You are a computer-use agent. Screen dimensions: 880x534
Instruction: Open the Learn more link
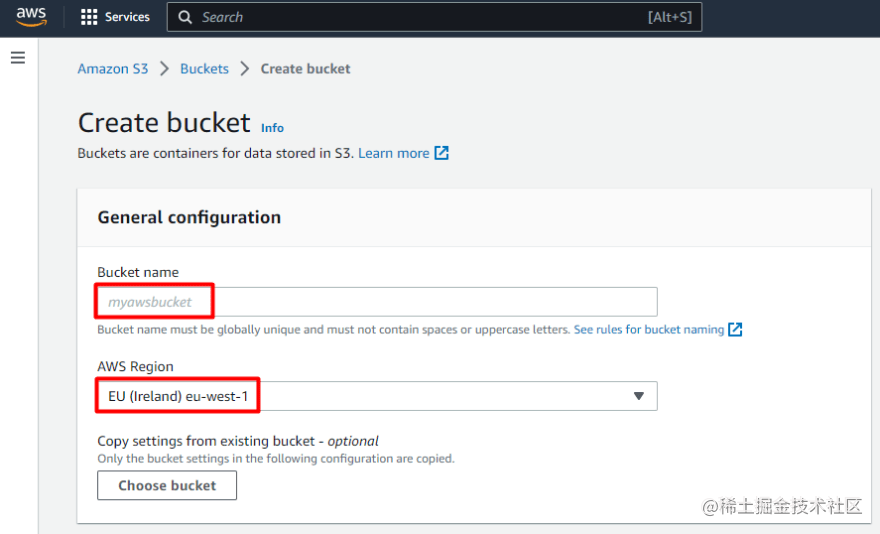click(393, 153)
